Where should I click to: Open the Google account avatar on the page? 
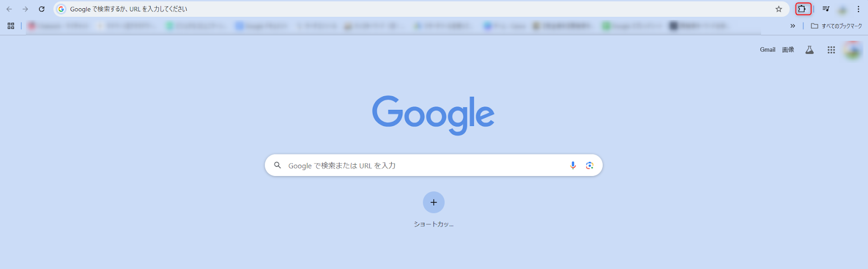tap(853, 50)
